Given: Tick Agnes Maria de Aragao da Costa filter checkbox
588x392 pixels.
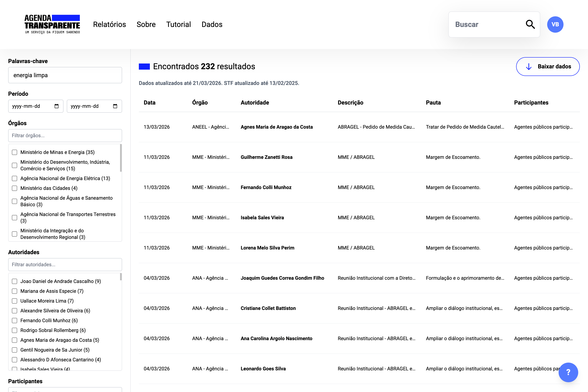Looking at the screenshot, I should 14,340.
